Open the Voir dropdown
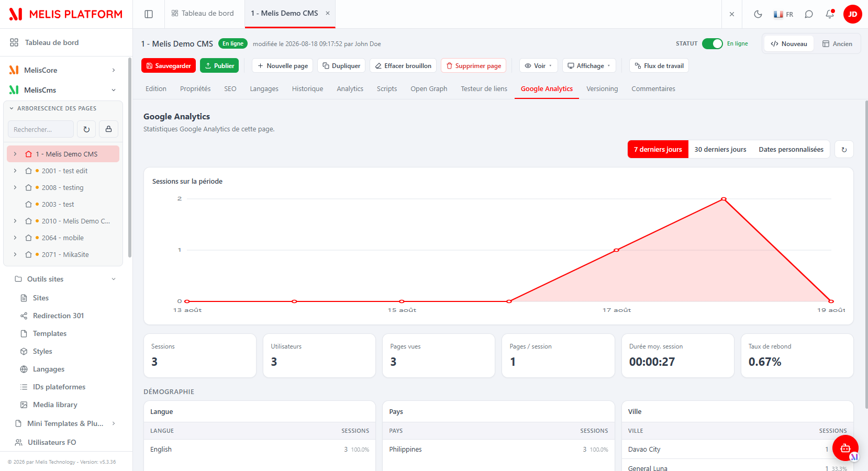868x471 pixels. coord(539,66)
